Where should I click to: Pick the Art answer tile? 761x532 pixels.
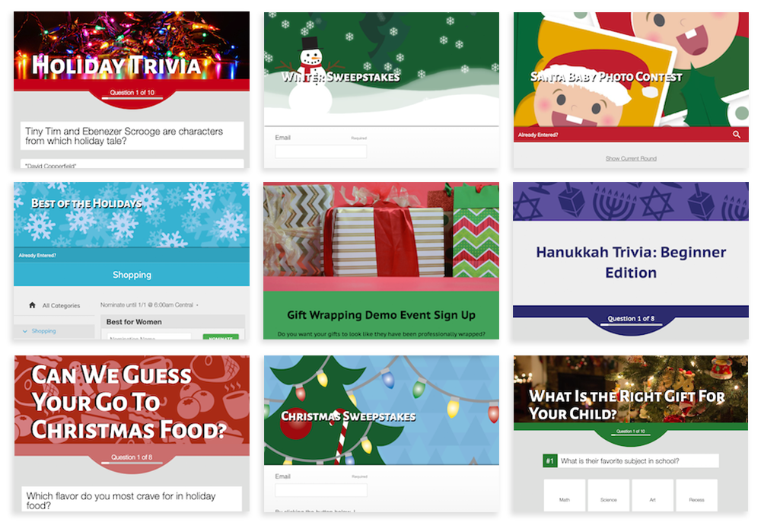(653, 495)
